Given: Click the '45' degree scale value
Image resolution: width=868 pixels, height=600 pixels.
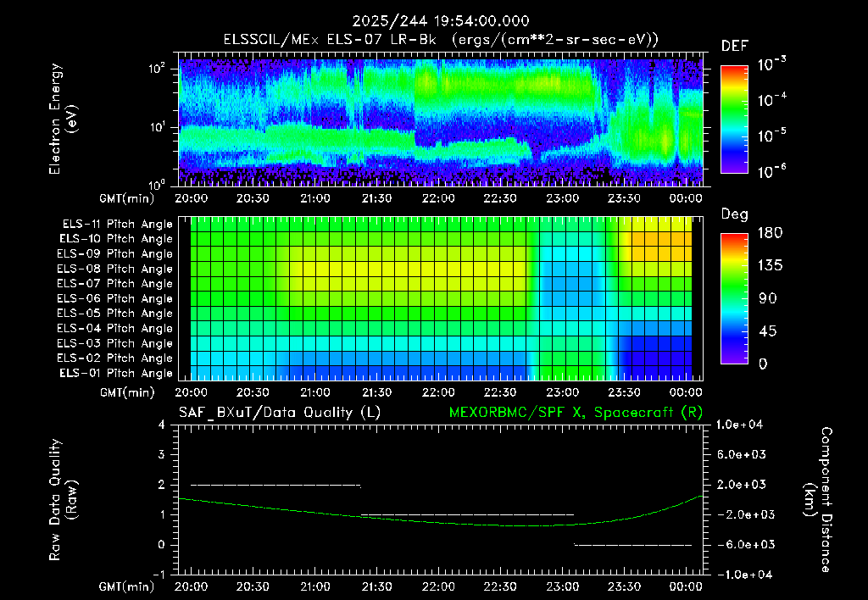Looking at the screenshot, I should pyautogui.click(x=767, y=331).
